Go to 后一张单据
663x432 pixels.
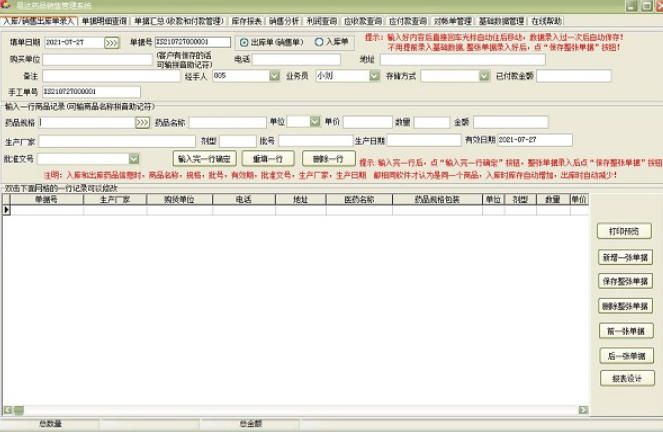(627, 356)
